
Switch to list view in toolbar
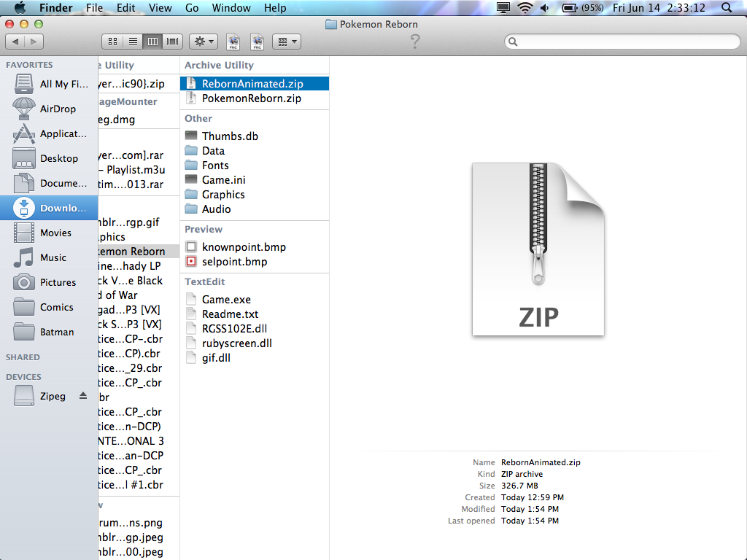coord(133,42)
